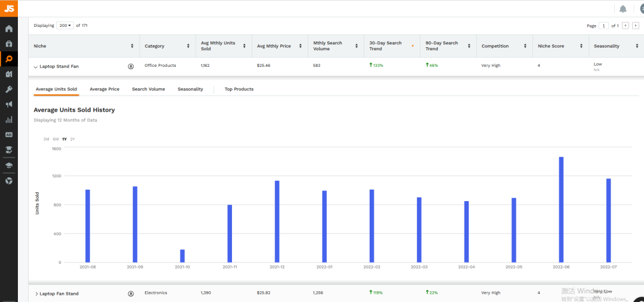Sort by the Seasonality column arrows
Viewport: 644px width, 302px height.
tap(637, 46)
